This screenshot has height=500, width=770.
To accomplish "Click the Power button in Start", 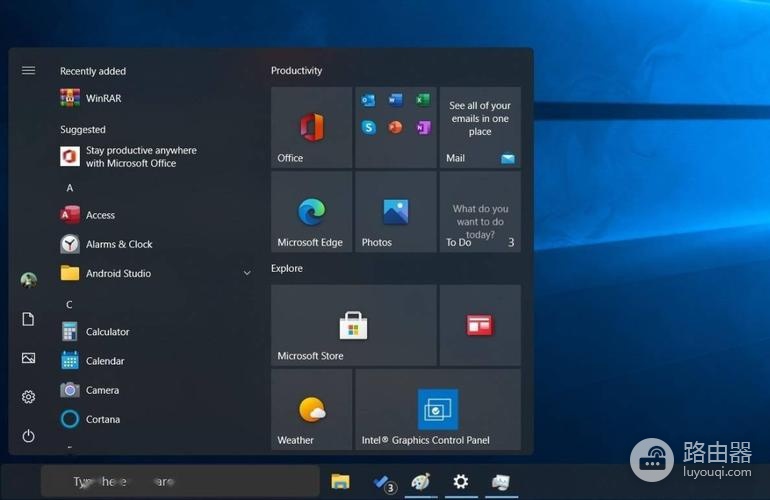I will pyautogui.click(x=28, y=436).
